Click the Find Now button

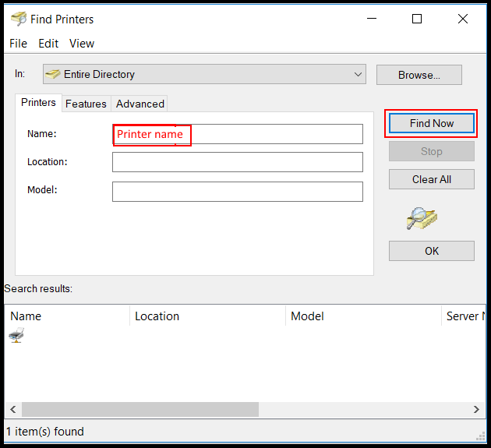point(432,123)
